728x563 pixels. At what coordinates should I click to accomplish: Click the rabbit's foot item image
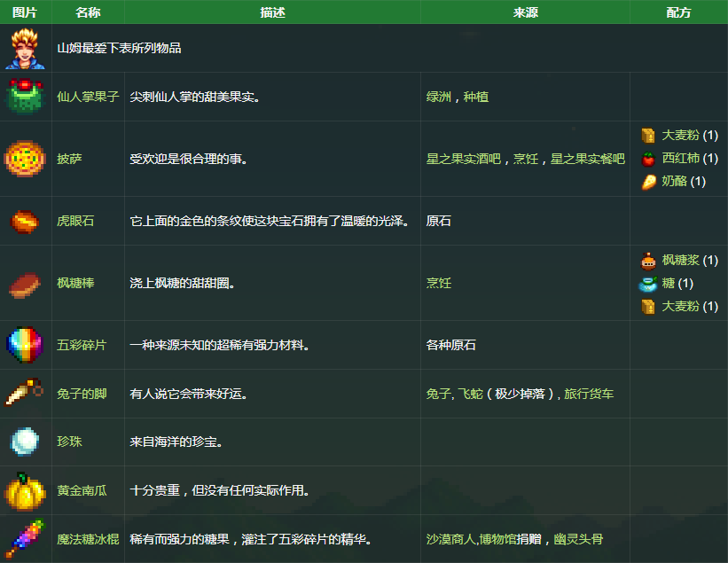(24, 393)
